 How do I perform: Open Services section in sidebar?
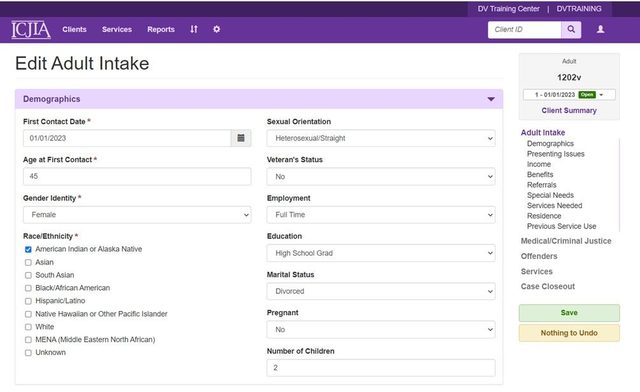(536, 272)
